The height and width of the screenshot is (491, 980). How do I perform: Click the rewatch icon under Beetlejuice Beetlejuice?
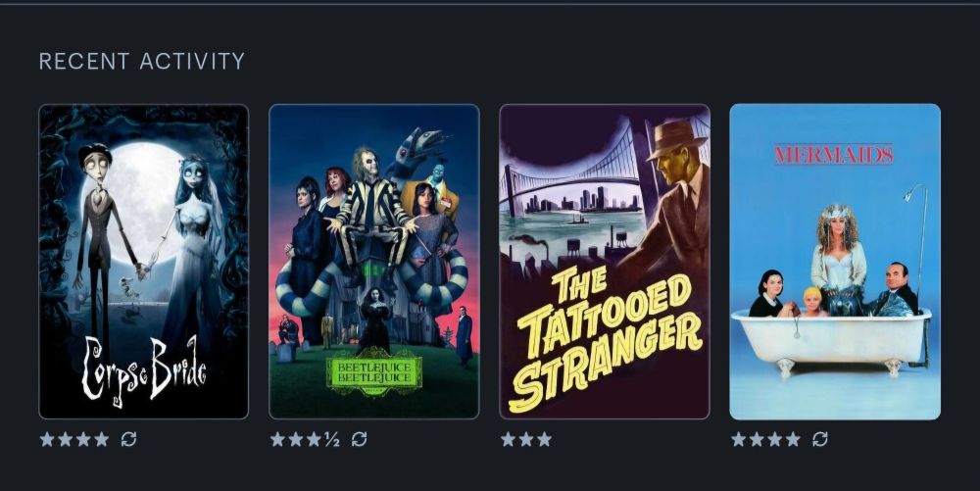pyautogui.click(x=360, y=439)
